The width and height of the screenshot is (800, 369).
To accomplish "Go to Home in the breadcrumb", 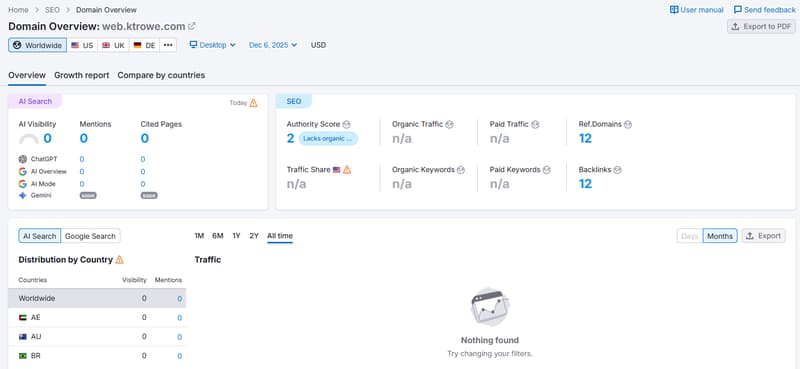I will point(18,10).
